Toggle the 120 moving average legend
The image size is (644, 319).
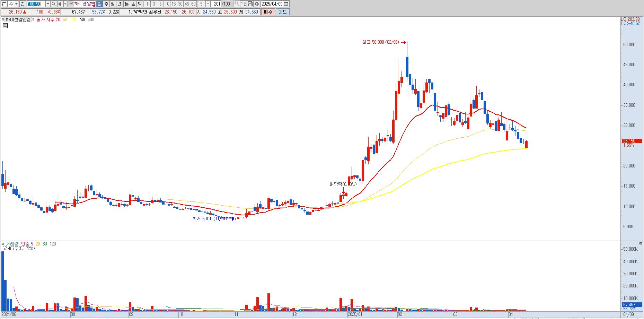[x=73, y=19]
